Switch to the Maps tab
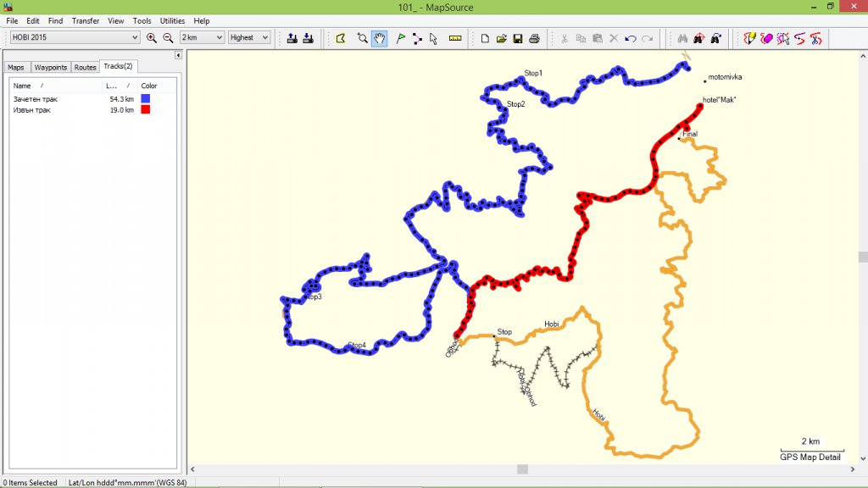The width and height of the screenshot is (868, 488). pos(16,68)
